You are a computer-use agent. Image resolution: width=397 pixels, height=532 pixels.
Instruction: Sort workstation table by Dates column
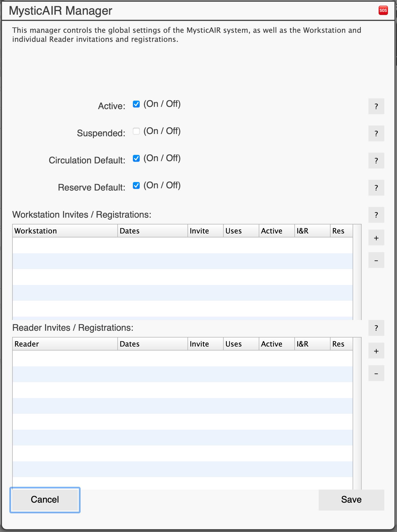(x=153, y=231)
